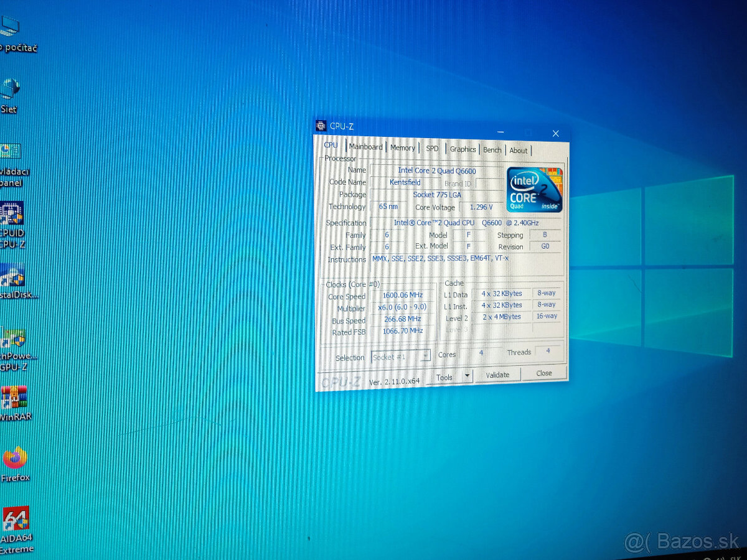Click the 65 nm technology value
The image size is (747, 560).
point(388,206)
